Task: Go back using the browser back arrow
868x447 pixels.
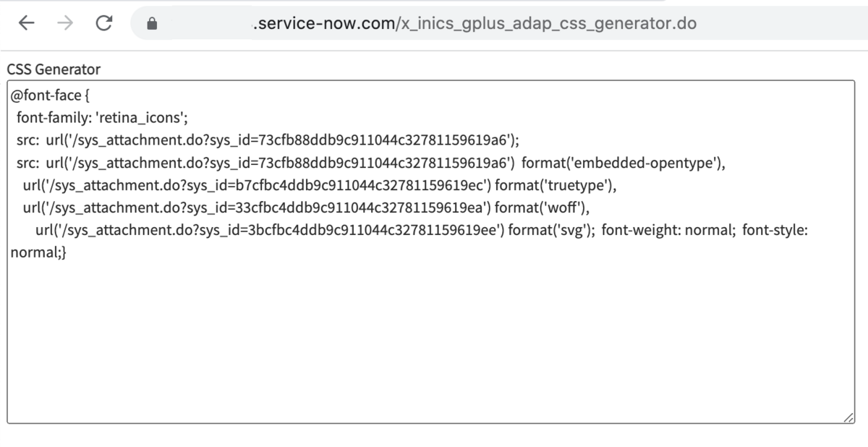Action: point(27,23)
